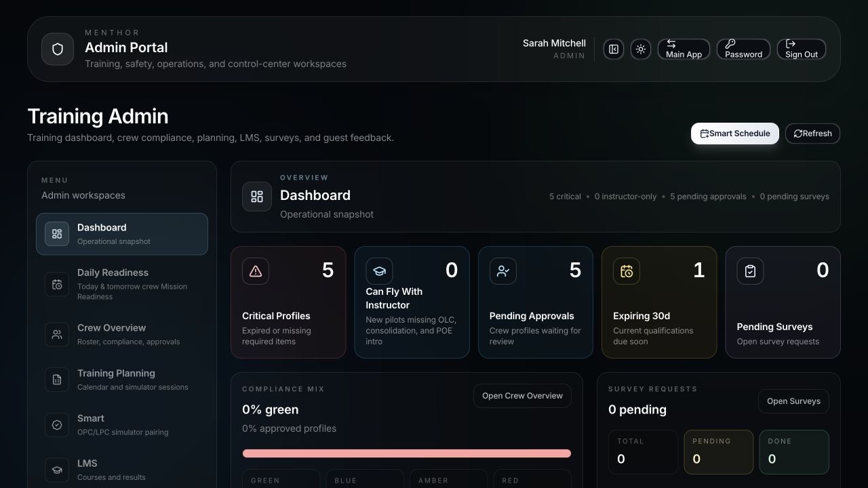Refresh the training dashboard
Screen dimensions: 868x488
coord(812,134)
